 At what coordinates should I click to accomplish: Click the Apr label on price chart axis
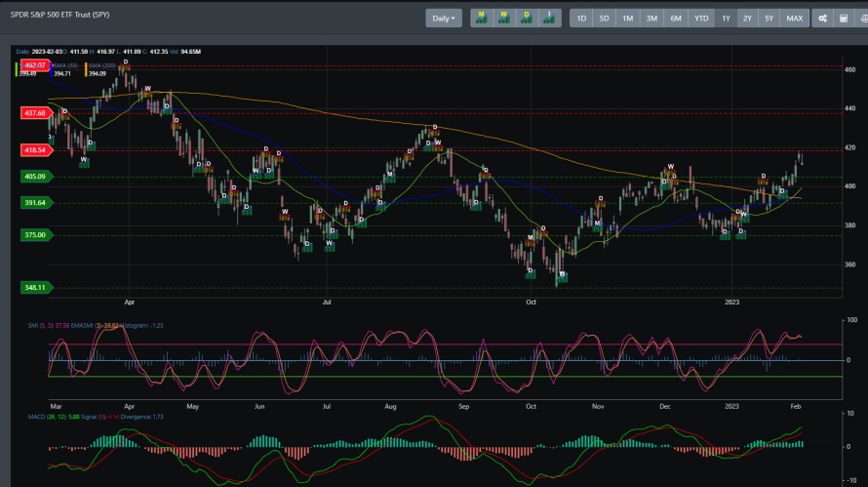(x=129, y=303)
